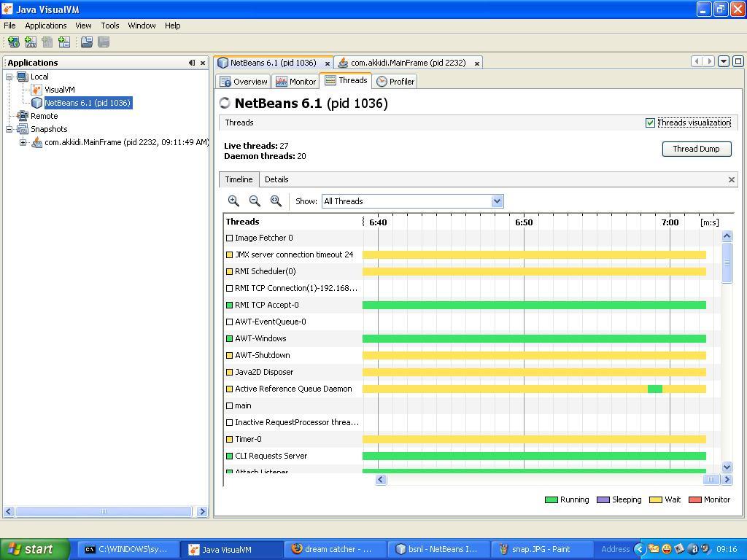Open the C:\WINDOWS command prompt taskbar item
The height and width of the screenshot is (560, 747).
pyautogui.click(x=128, y=550)
